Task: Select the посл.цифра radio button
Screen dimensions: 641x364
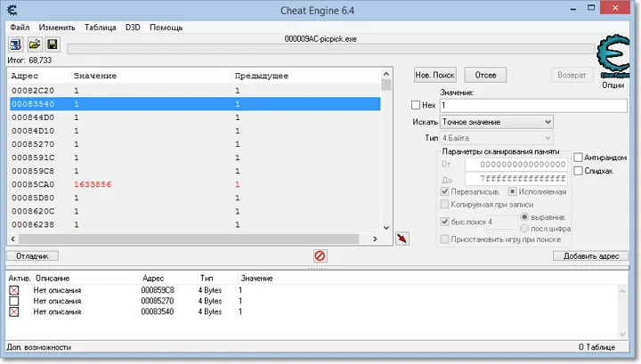Action: (524, 229)
